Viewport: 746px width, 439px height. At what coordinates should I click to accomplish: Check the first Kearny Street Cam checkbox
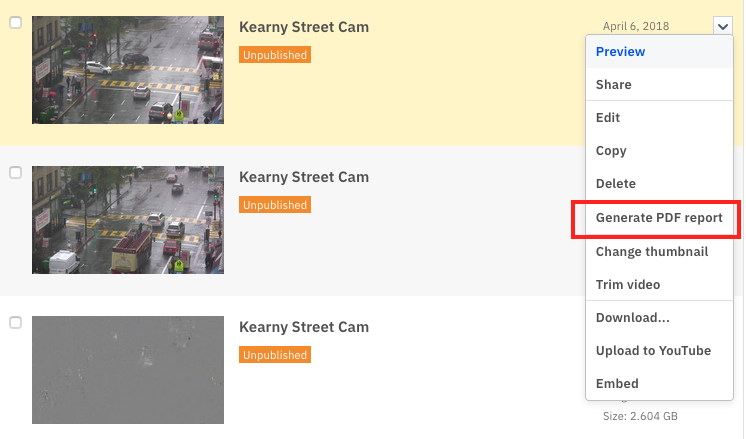pos(16,22)
